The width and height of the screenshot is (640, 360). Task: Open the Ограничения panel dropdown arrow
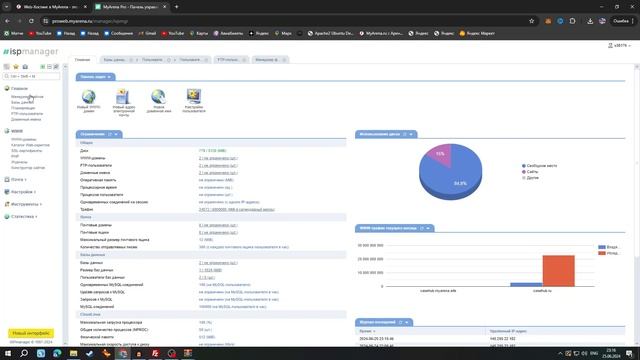point(116,134)
